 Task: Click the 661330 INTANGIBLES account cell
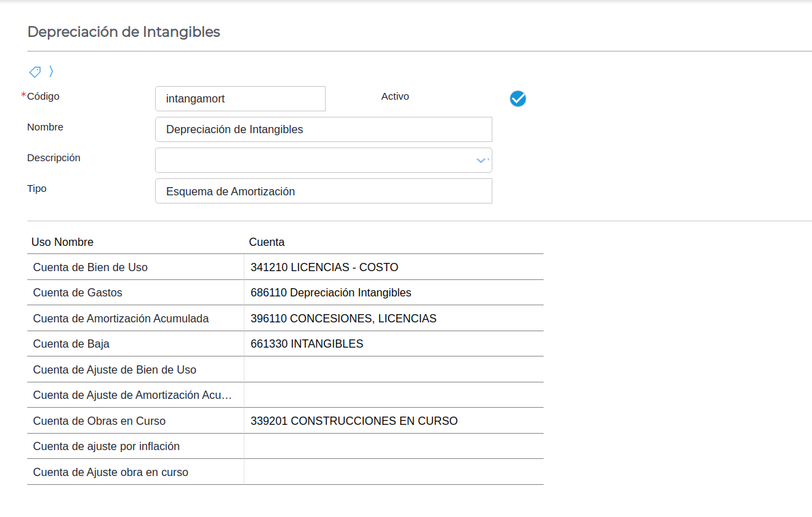(307, 344)
